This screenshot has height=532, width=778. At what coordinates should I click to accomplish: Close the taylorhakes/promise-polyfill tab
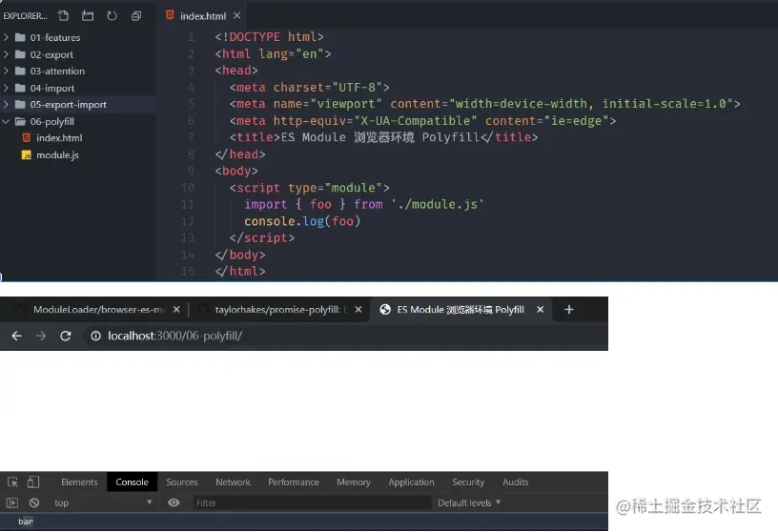point(358,310)
